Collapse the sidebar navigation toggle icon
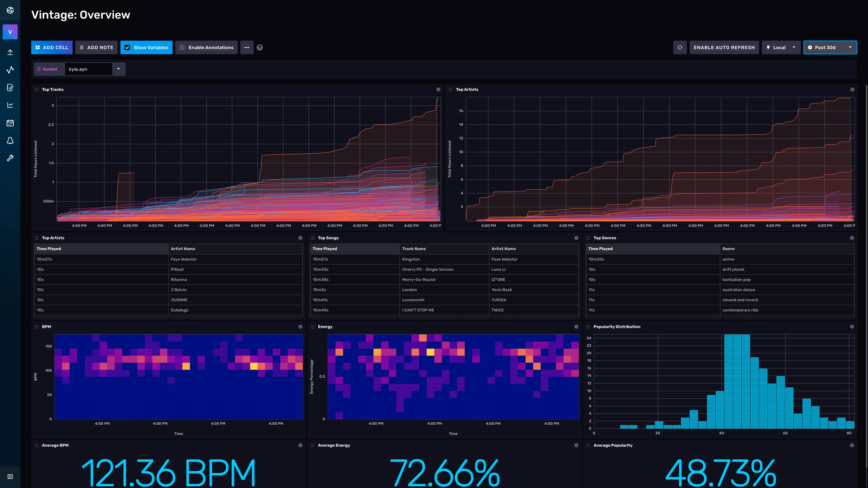Image resolution: width=868 pixels, height=488 pixels. (10, 476)
